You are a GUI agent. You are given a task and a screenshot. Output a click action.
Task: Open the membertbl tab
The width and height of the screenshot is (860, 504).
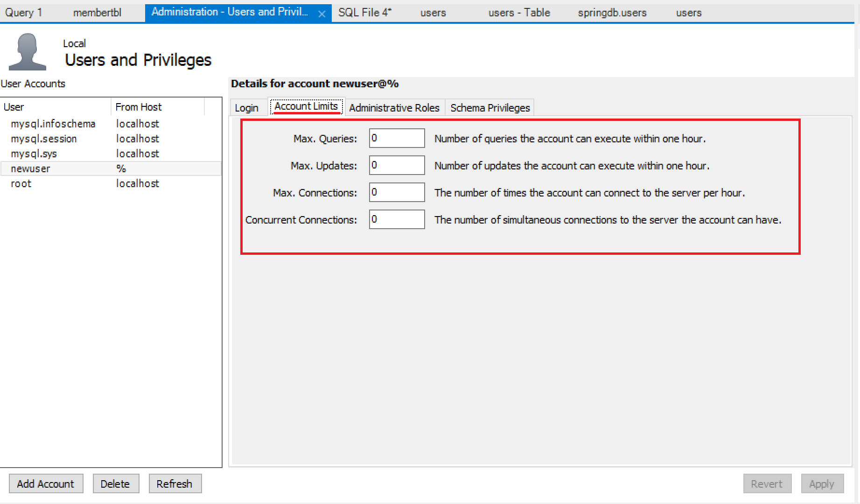(x=97, y=13)
